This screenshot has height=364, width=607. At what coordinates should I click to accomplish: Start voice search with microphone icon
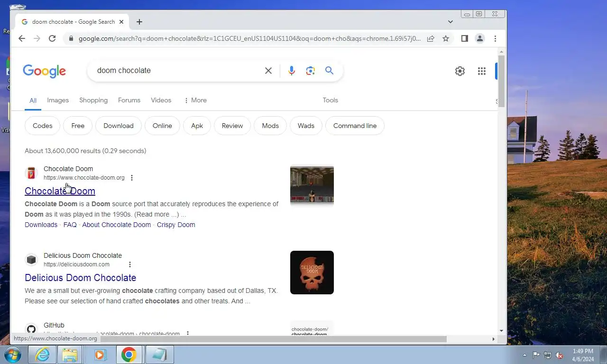(292, 71)
